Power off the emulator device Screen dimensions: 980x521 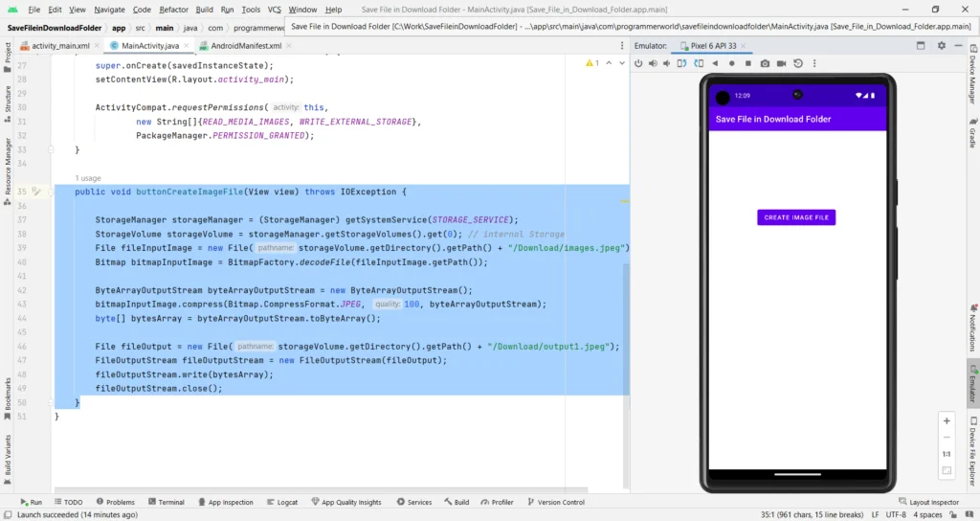(638, 63)
